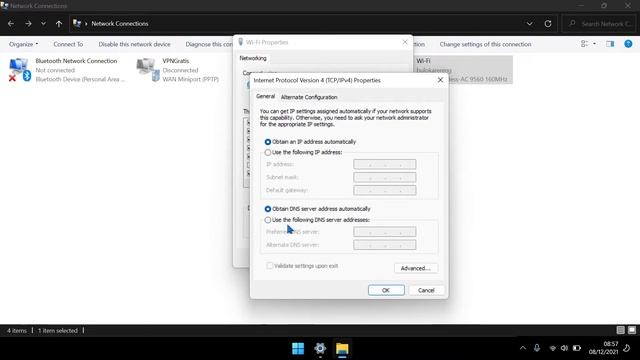Viewport: 640px width, 360px height.
Task: Cancel the IPv4 Properties dialog
Action: click(x=426, y=290)
